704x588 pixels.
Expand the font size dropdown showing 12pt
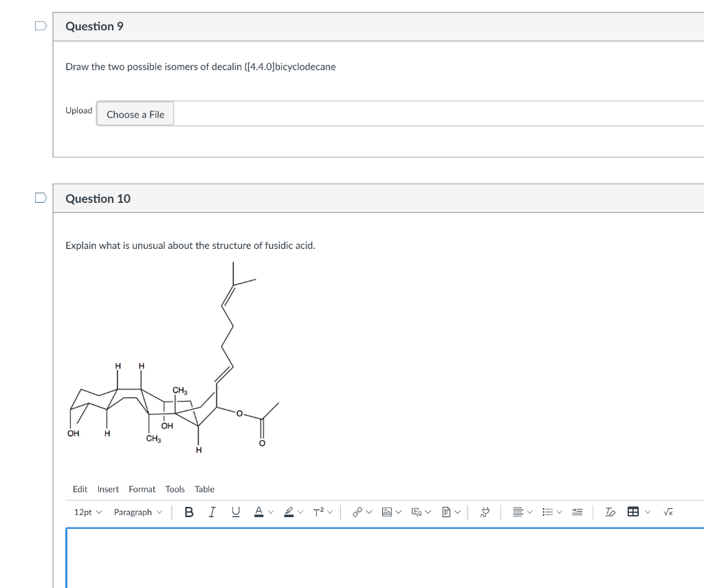coord(87,511)
